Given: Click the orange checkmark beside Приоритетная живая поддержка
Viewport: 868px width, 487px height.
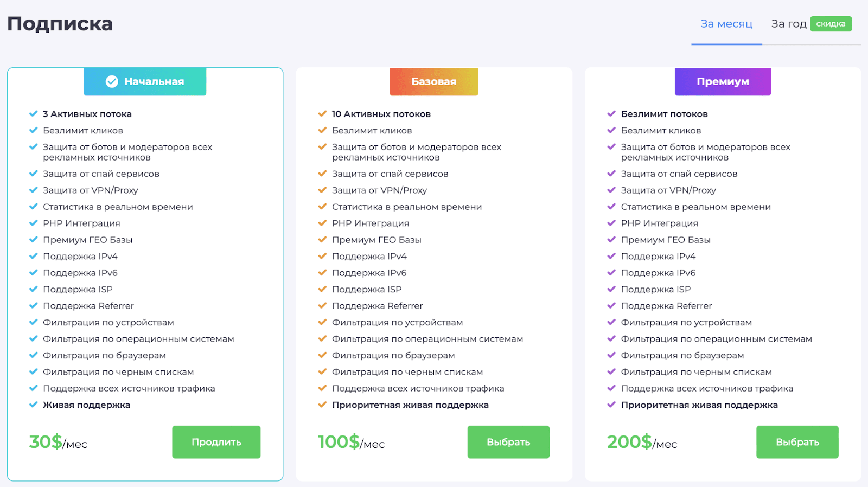Looking at the screenshot, I should point(322,405).
